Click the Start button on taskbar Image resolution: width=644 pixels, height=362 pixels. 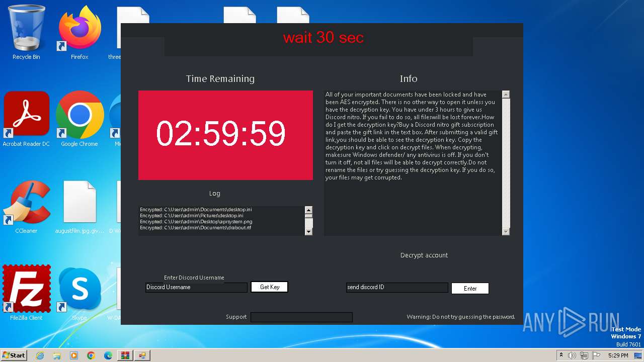pos(14,355)
